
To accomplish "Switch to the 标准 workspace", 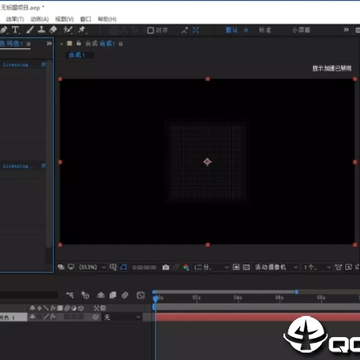I will 265,30.
